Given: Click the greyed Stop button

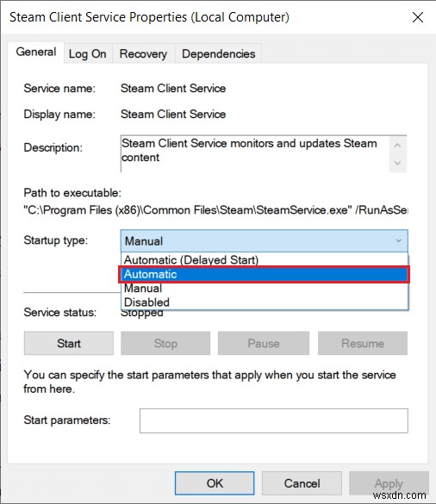Looking at the screenshot, I should pyautogui.click(x=165, y=343).
